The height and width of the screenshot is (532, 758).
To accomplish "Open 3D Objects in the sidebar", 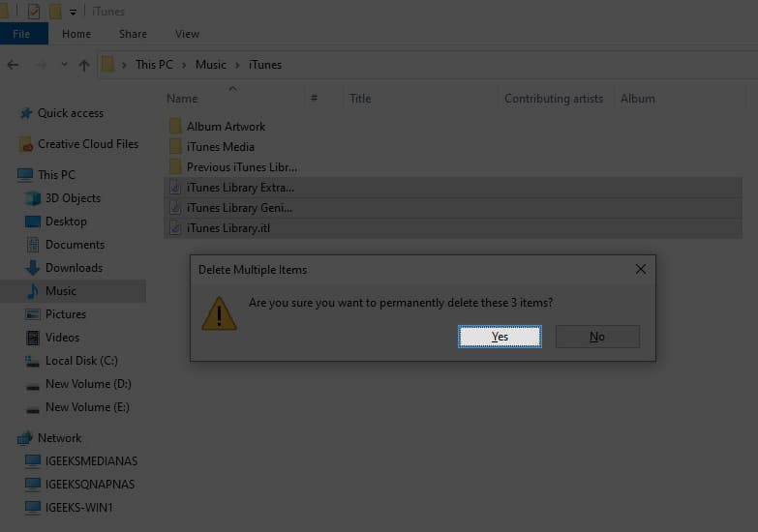I will coord(73,198).
